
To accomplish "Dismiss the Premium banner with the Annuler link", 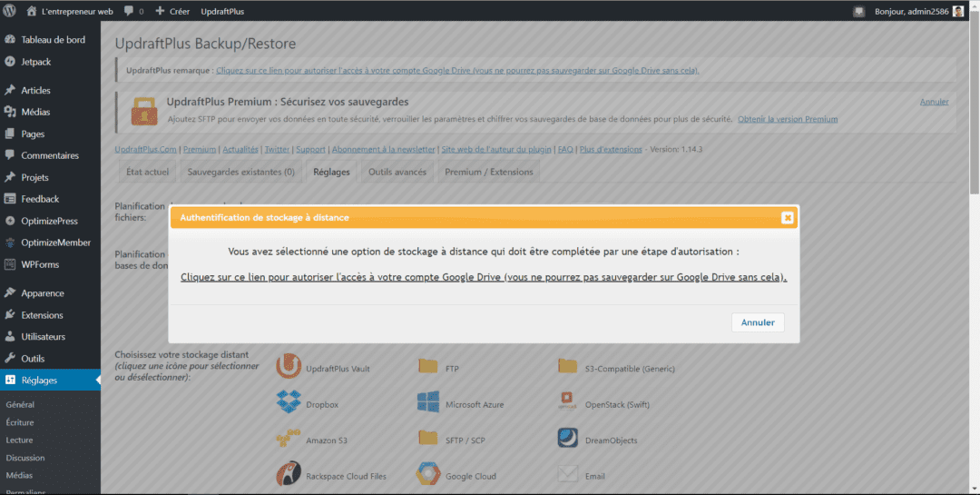I will (x=935, y=102).
